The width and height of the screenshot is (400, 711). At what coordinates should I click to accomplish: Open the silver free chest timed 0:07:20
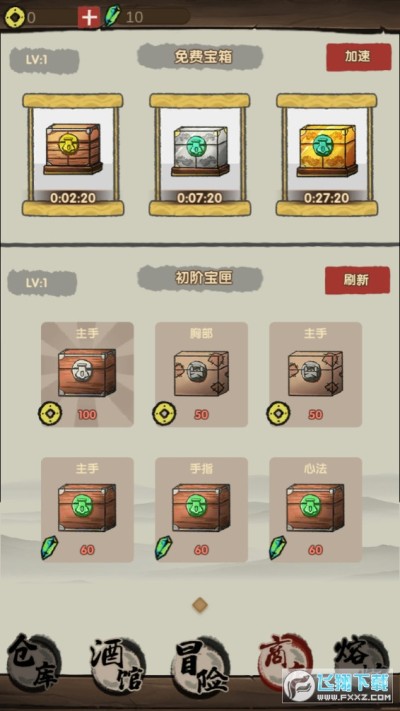[200, 155]
